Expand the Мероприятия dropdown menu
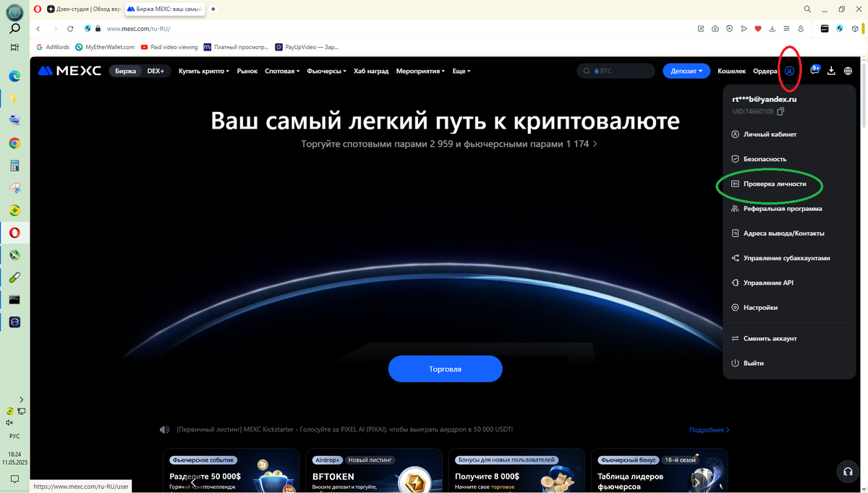The image size is (868, 493). coord(421,71)
